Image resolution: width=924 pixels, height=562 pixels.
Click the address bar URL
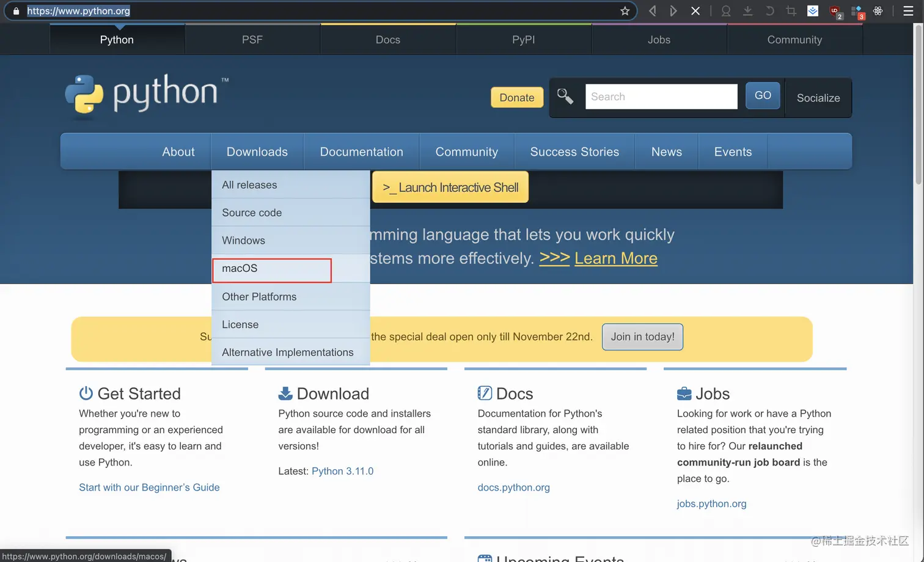(78, 11)
